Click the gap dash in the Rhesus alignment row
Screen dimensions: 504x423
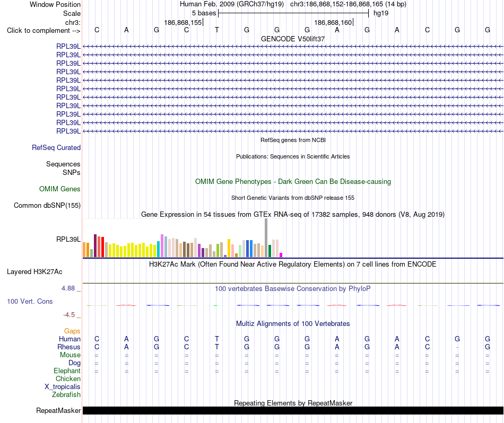(x=457, y=347)
